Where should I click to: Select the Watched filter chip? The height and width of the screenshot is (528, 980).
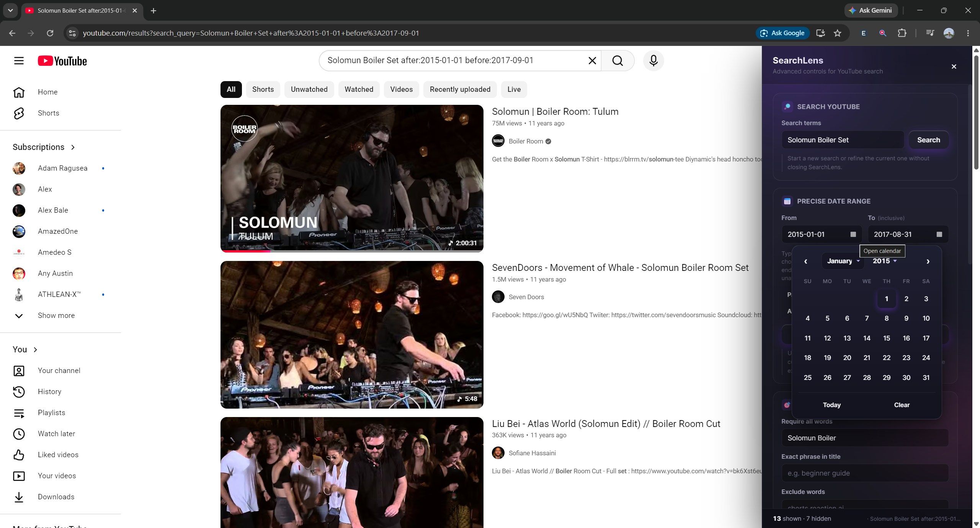(359, 90)
